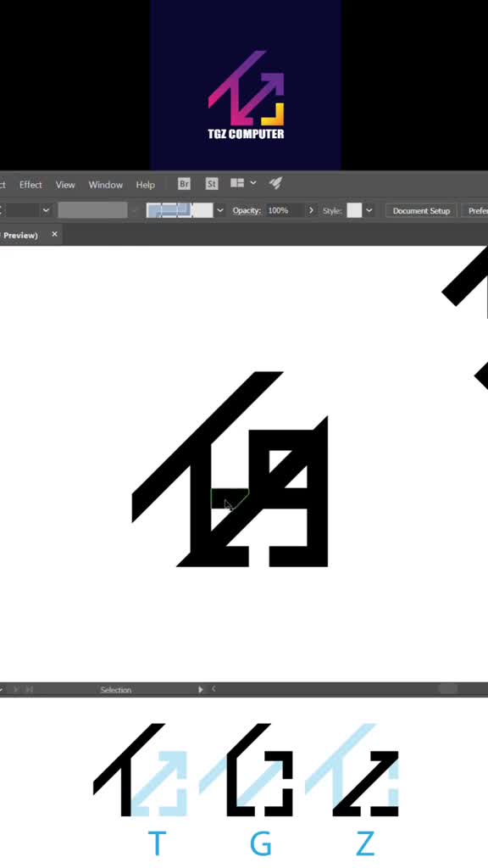Expand the arrange documents dropdown arrow

[x=253, y=183]
